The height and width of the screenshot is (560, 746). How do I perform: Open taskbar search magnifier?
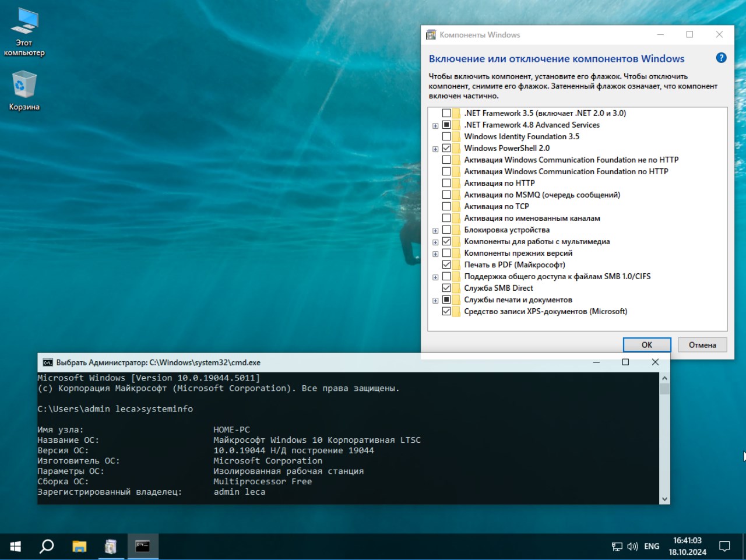click(47, 546)
